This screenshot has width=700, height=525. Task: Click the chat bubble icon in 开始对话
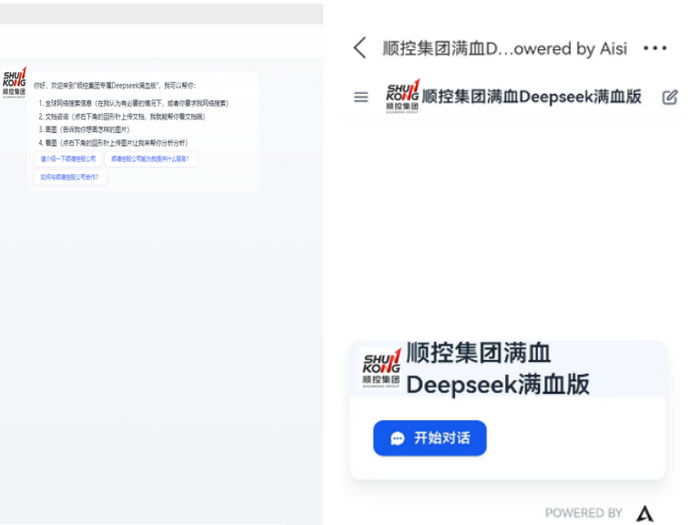(x=397, y=438)
